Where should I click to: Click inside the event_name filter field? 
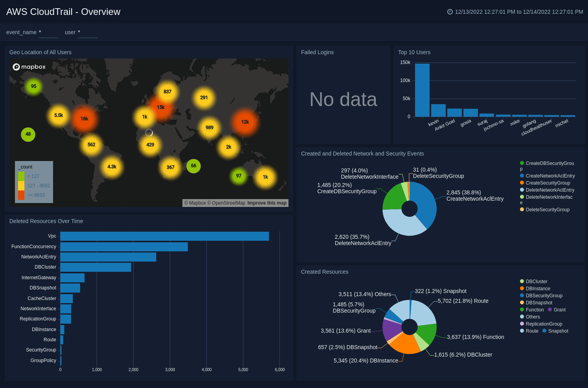click(48, 35)
